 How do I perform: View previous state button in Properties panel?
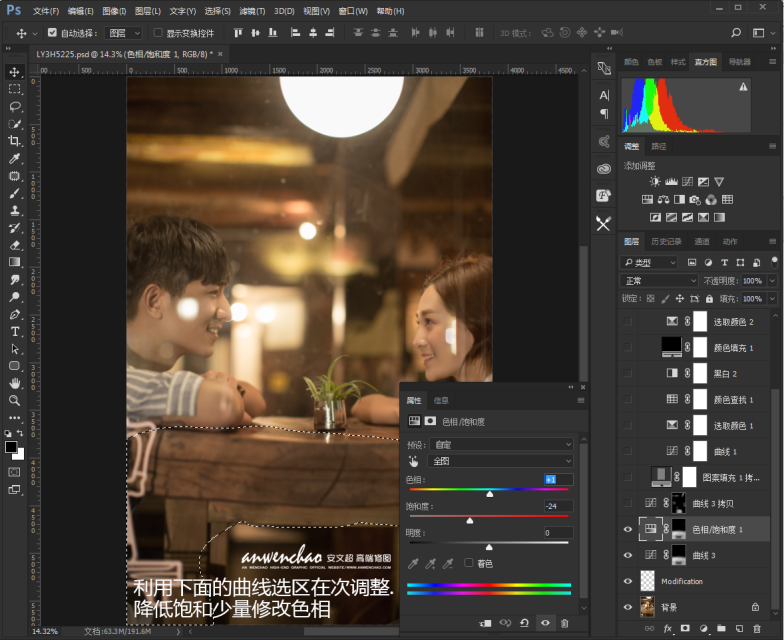tap(505, 623)
